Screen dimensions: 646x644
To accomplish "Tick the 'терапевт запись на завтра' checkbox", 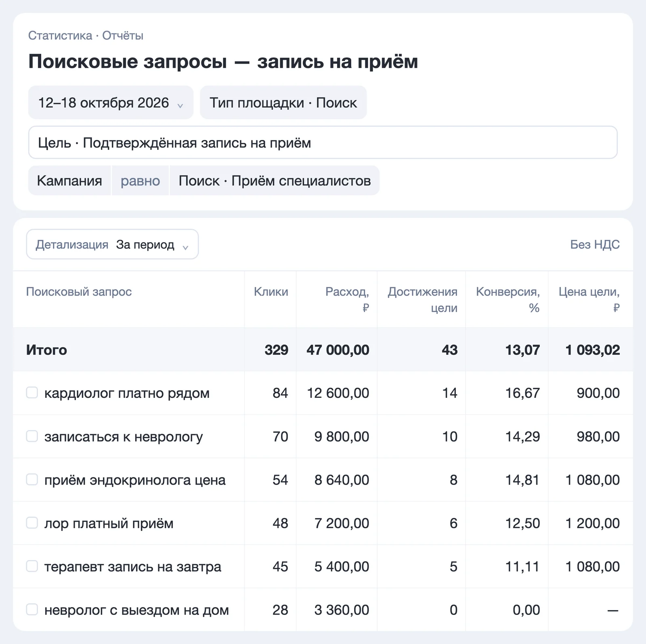I will (32, 566).
